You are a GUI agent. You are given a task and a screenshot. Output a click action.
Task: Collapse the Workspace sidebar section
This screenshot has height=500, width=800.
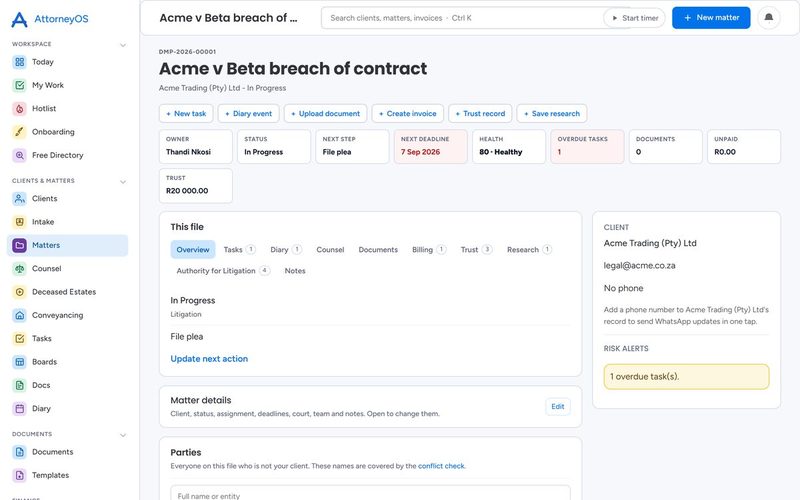(123, 45)
